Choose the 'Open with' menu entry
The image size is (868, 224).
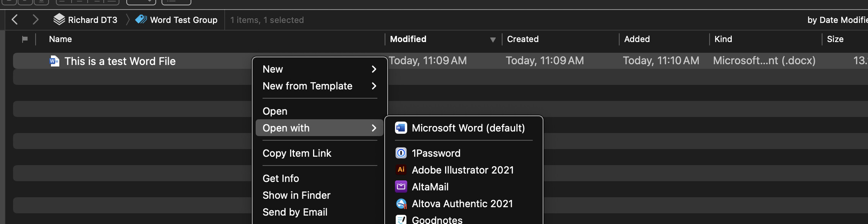point(320,128)
